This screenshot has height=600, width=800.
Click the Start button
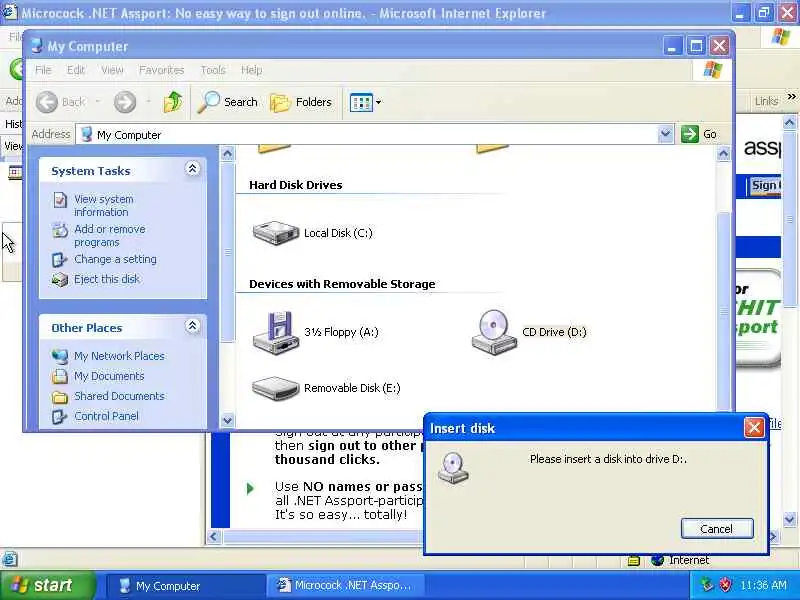(47, 585)
